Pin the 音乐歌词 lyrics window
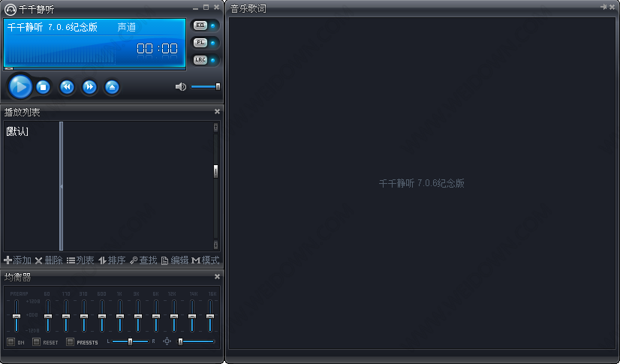 tap(603, 7)
